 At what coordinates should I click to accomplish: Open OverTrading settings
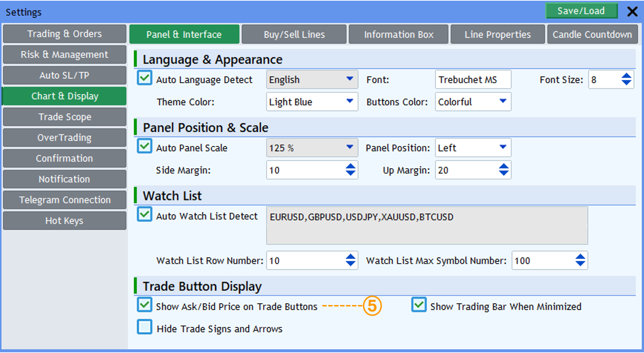(65, 138)
